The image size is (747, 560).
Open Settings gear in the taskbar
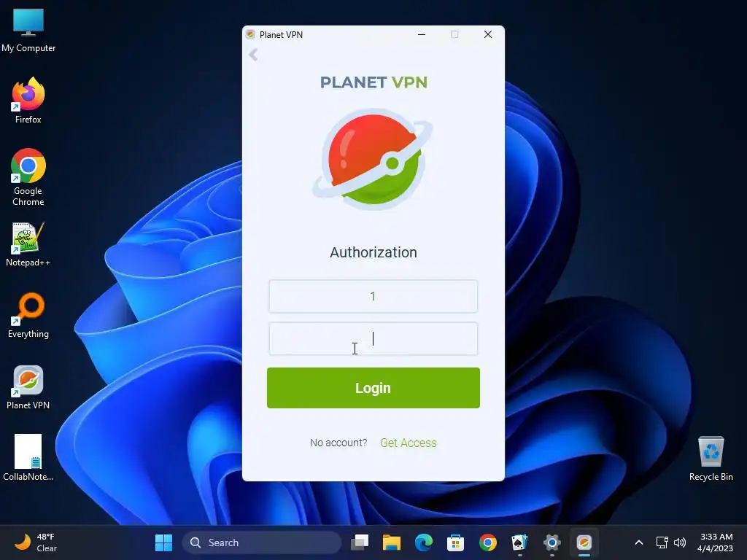pos(551,542)
